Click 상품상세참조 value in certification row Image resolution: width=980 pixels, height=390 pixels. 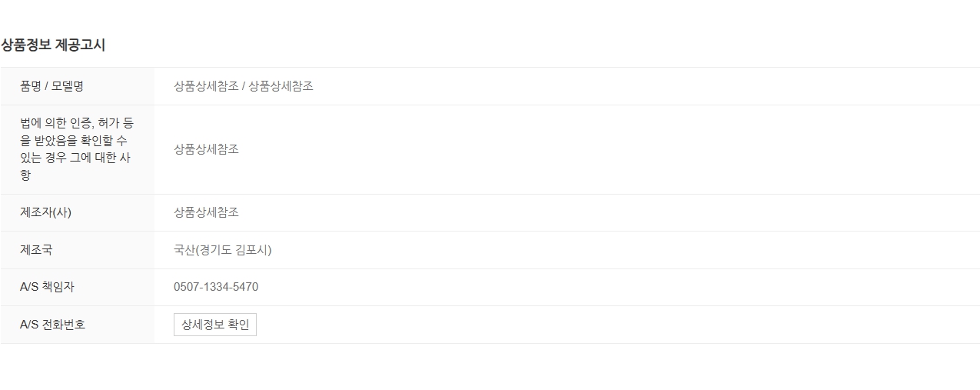[x=206, y=149]
